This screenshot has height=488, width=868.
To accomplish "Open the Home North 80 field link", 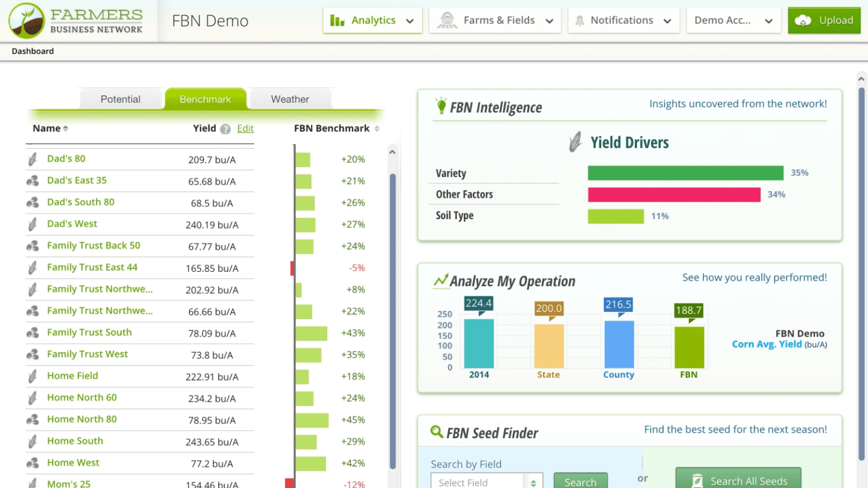I will pos(82,419).
